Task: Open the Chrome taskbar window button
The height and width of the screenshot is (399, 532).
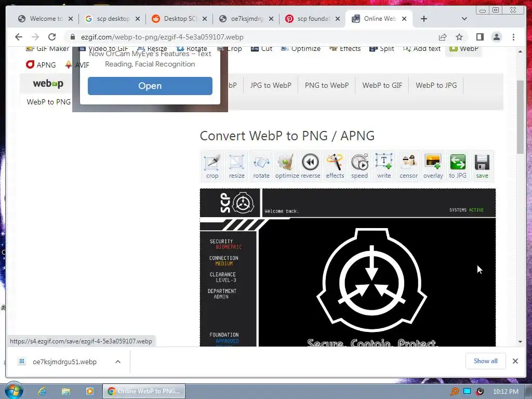Action: point(144,391)
